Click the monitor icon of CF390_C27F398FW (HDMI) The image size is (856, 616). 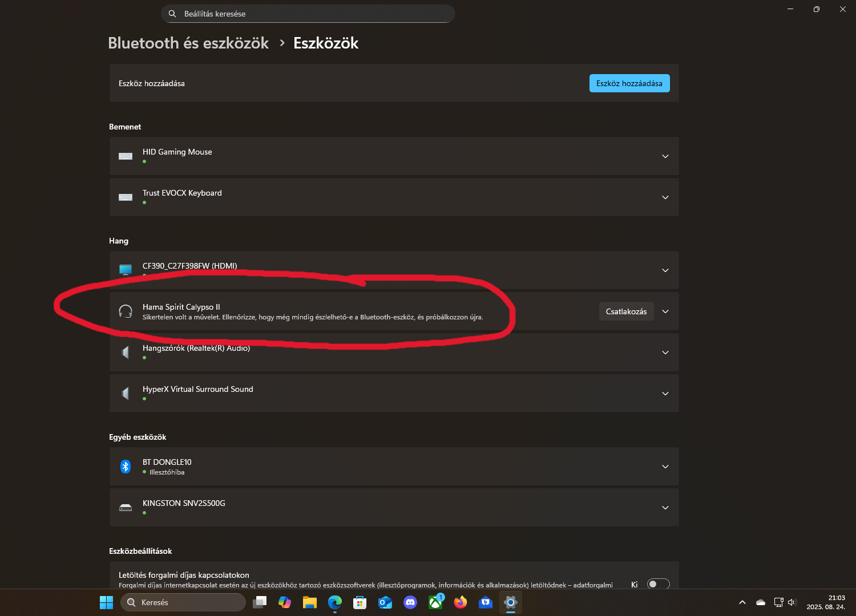(x=126, y=270)
